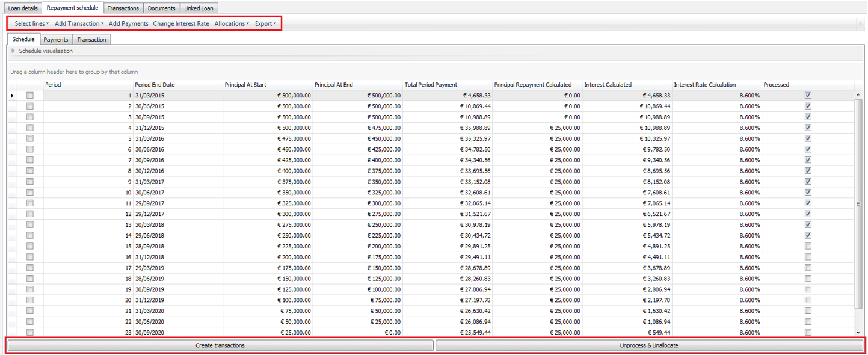
Task: Open the toolbar overflow arrow at the toolbar's end
Action: 861,23
